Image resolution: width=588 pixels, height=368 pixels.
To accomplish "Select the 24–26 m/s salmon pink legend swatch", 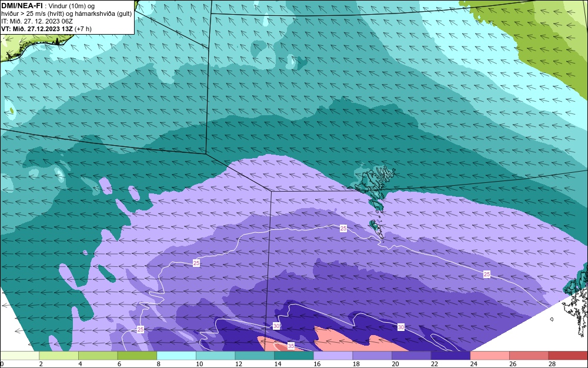I will click(x=490, y=356).
